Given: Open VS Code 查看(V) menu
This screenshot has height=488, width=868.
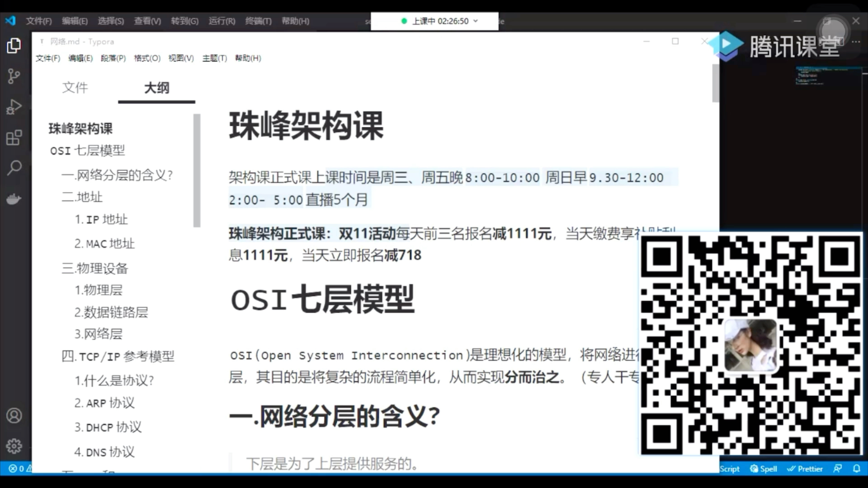Looking at the screenshot, I should tap(147, 21).
